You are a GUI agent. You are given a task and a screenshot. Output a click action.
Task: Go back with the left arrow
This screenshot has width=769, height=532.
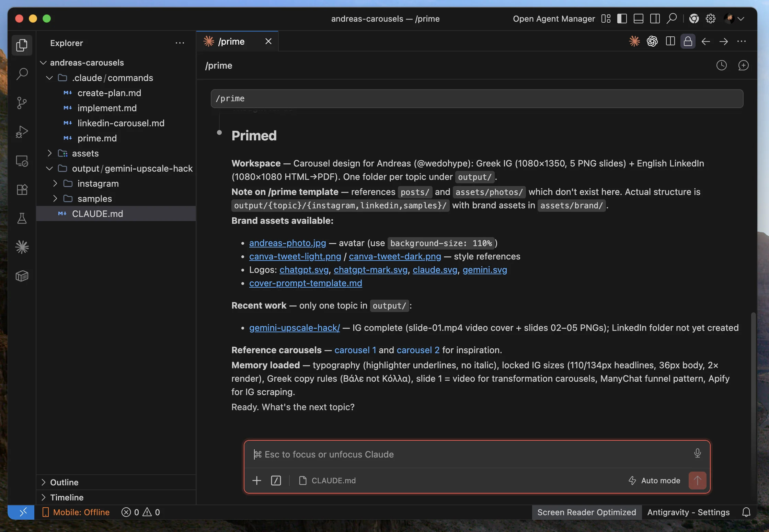click(706, 42)
